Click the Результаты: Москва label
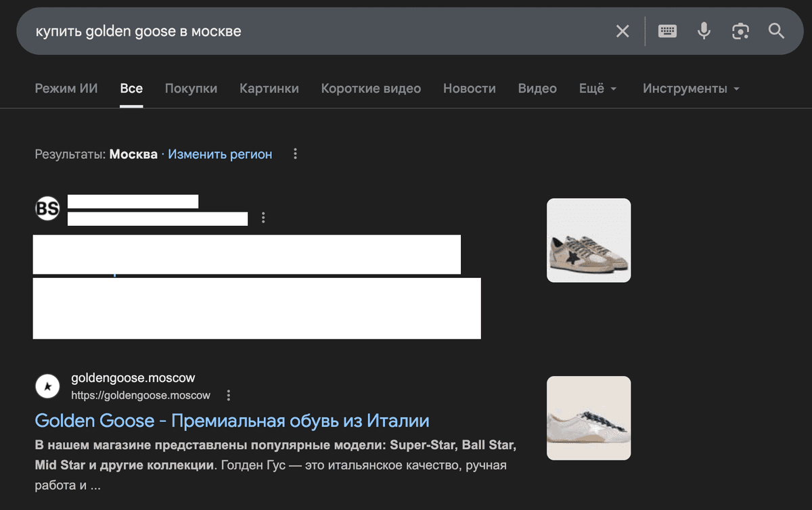The width and height of the screenshot is (812, 510). coord(96,154)
